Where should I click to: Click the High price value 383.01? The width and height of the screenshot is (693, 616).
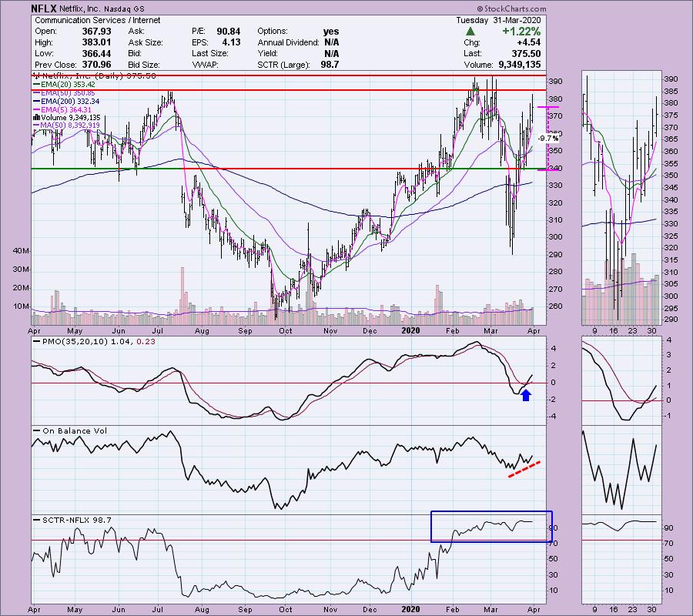click(96, 42)
